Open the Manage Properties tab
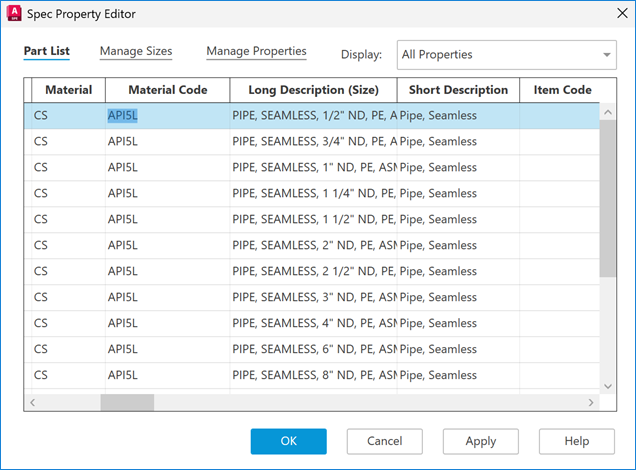The image size is (636, 470). 256,52
